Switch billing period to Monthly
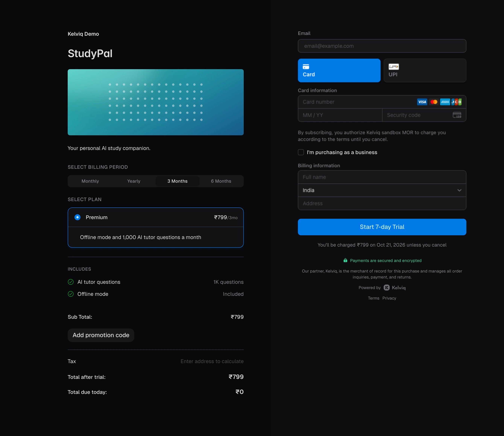The height and width of the screenshot is (436, 504). [x=90, y=181]
